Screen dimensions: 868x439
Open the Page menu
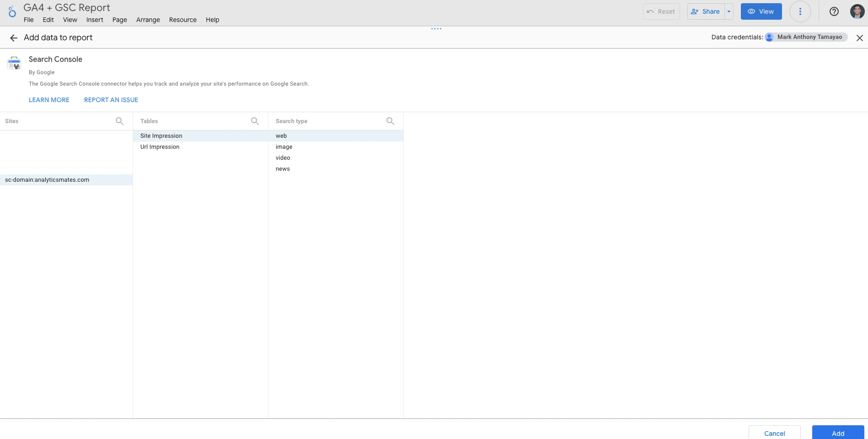(120, 20)
